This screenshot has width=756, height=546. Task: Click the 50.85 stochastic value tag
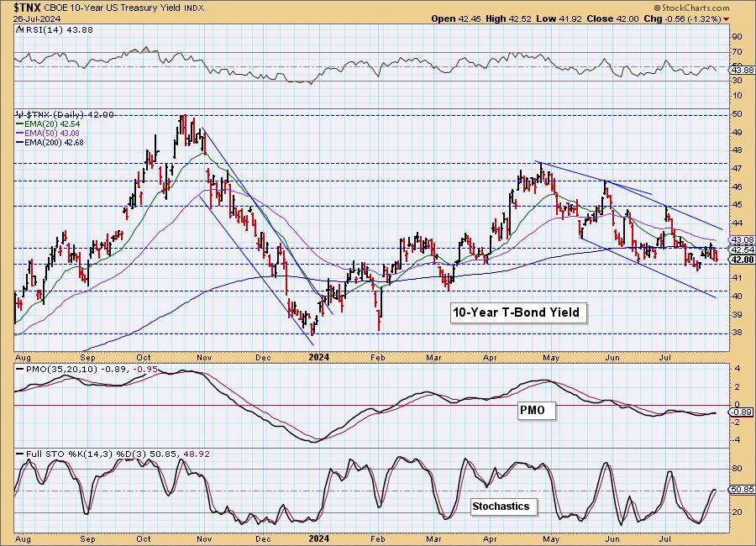(742, 490)
